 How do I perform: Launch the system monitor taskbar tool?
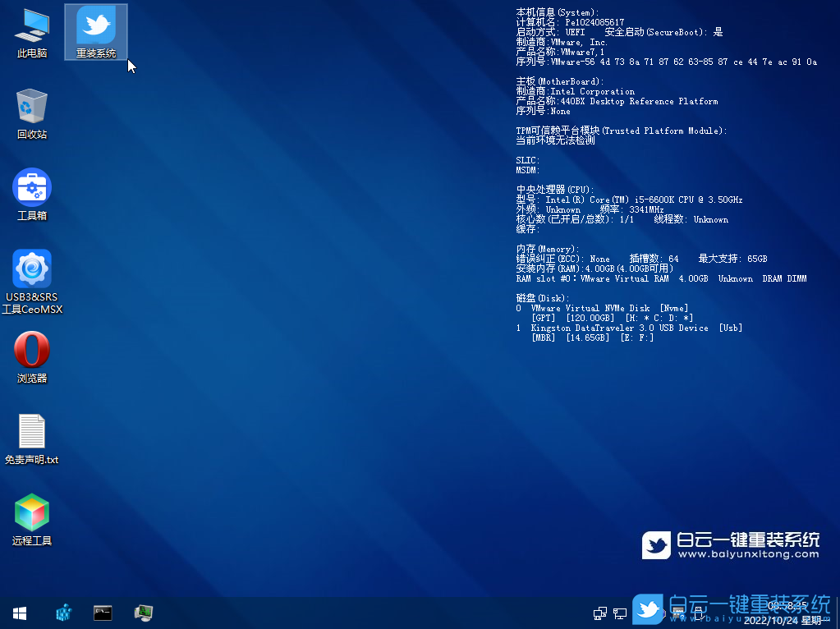[x=143, y=612]
